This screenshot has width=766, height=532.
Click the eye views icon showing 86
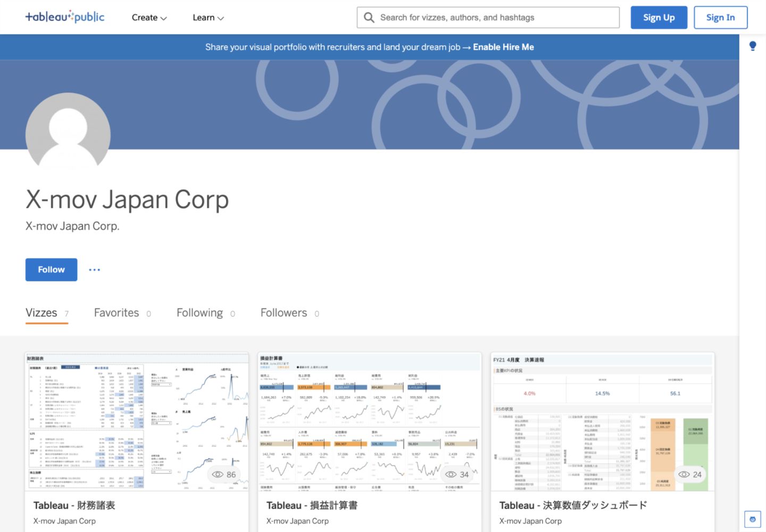[218, 475]
